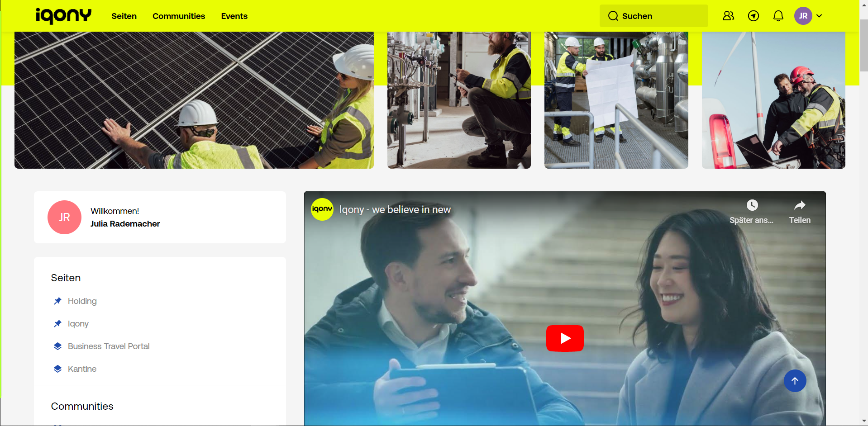Open the Kantine page link
Image resolution: width=868 pixels, height=426 pixels.
pyautogui.click(x=82, y=369)
